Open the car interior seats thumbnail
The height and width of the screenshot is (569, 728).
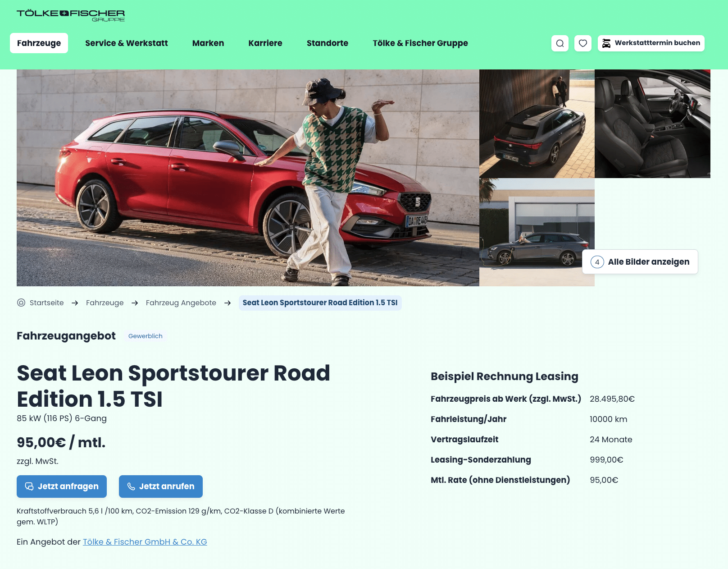pyautogui.click(x=652, y=124)
